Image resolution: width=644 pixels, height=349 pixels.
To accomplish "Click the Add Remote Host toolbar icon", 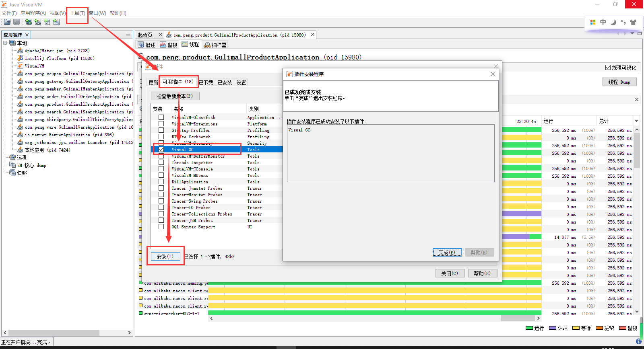I will [29, 22].
